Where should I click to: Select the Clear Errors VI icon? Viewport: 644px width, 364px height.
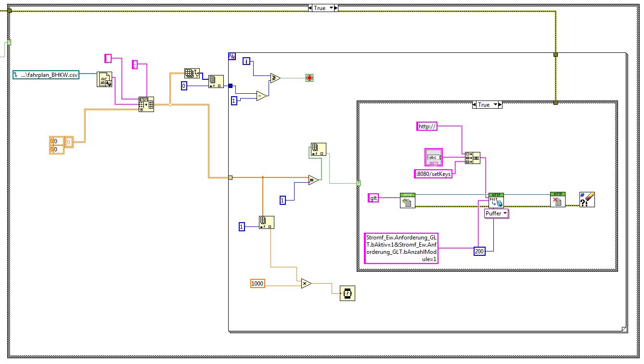tap(587, 200)
